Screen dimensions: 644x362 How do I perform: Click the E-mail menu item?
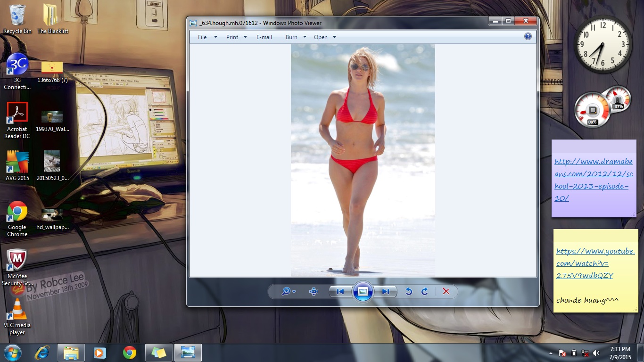[264, 37]
